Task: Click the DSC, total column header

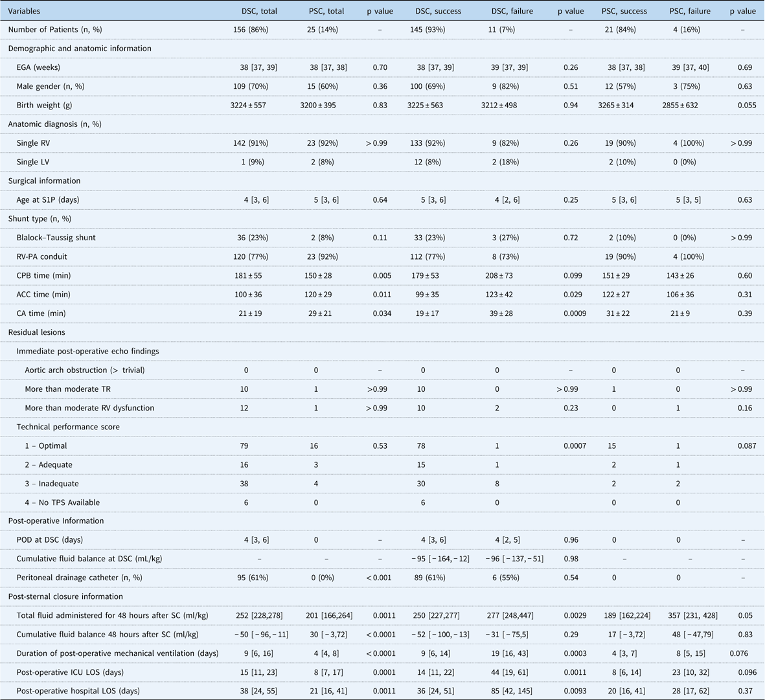Action: click(258, 10)
